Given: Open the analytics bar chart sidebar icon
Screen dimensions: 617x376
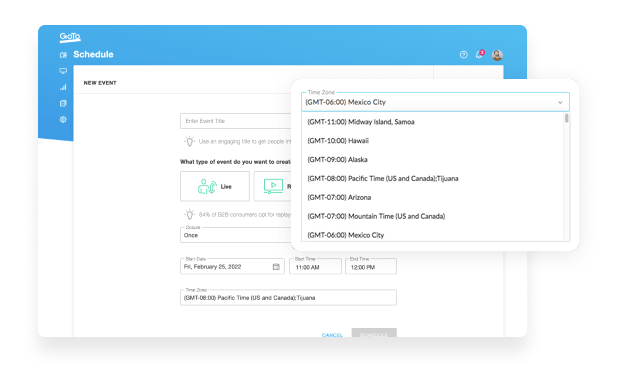Looking at the screenshot, I should pos(63,87).
